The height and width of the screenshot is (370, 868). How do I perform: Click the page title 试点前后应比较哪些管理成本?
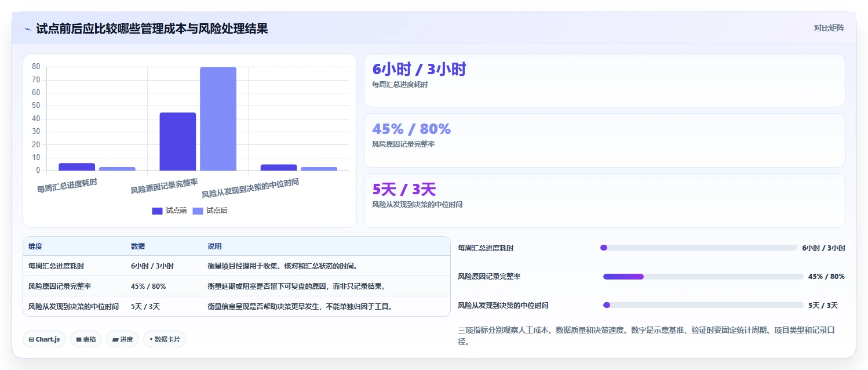152,28
